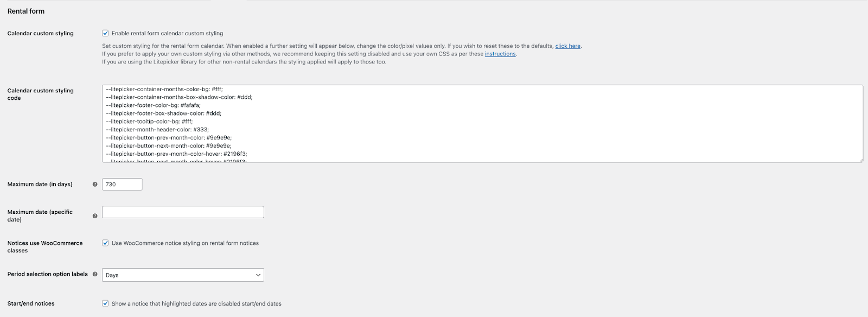Focus the Maximum date in days field
Image resolution: width=868 pixels, height=317 pixels.
click(x=122, y=185)
